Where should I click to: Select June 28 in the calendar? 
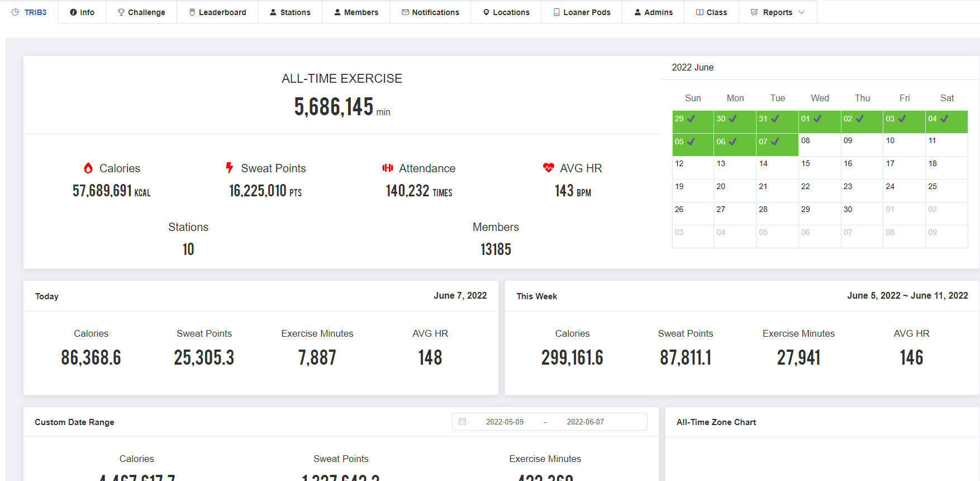pos(777,214)
